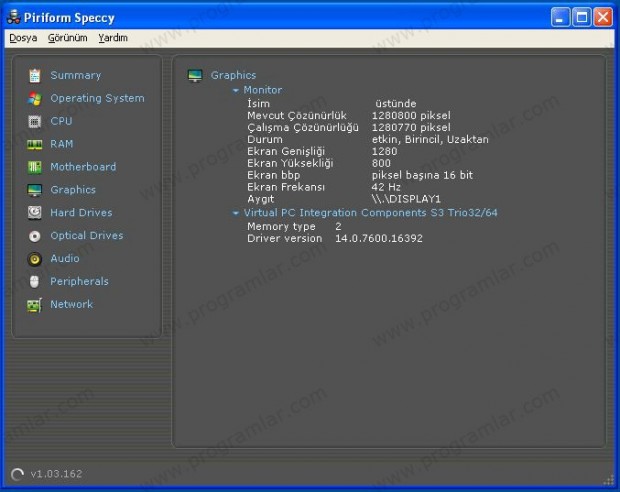Open the Operating System section
The width and height of the screenshot is (620, 492).
[x=98, y=98]
